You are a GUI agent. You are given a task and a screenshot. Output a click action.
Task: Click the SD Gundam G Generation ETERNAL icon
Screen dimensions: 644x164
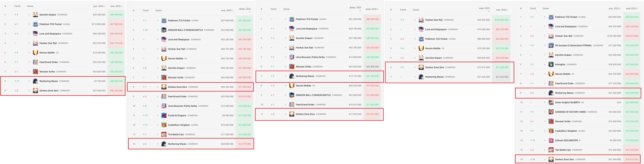tap(551, 45)
